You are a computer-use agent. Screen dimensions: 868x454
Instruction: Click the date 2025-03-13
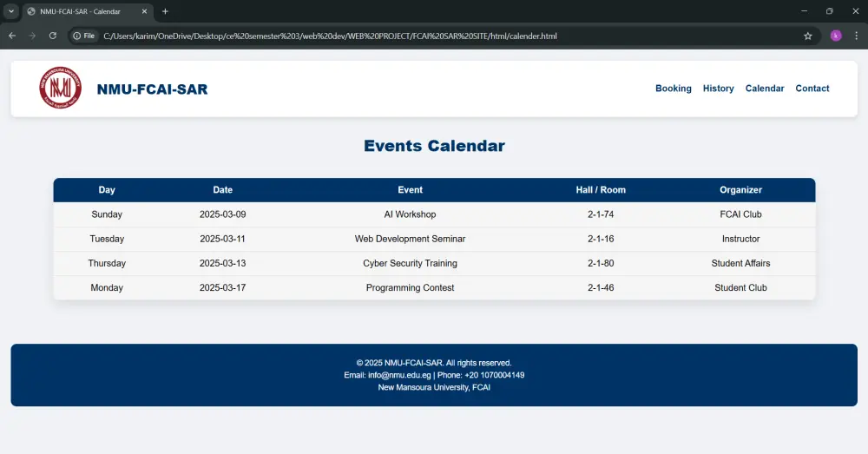(222, 263)
